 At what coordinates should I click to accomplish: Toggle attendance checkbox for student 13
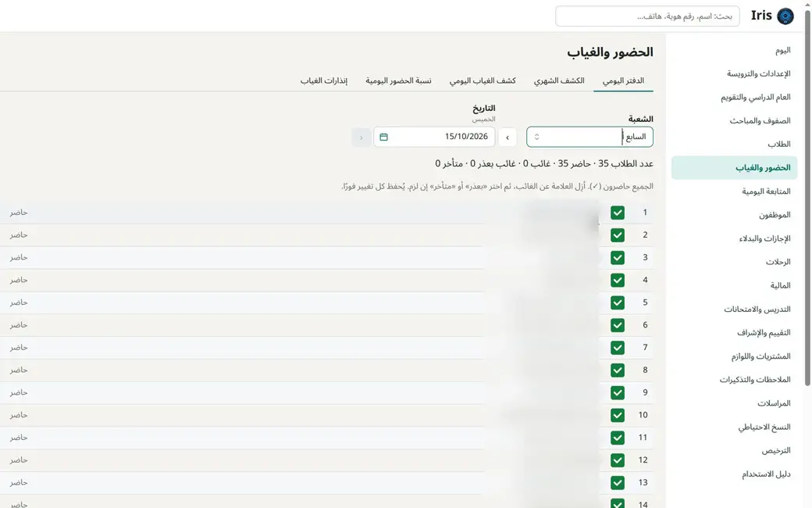pyautogui.click(x=618, y=483)
